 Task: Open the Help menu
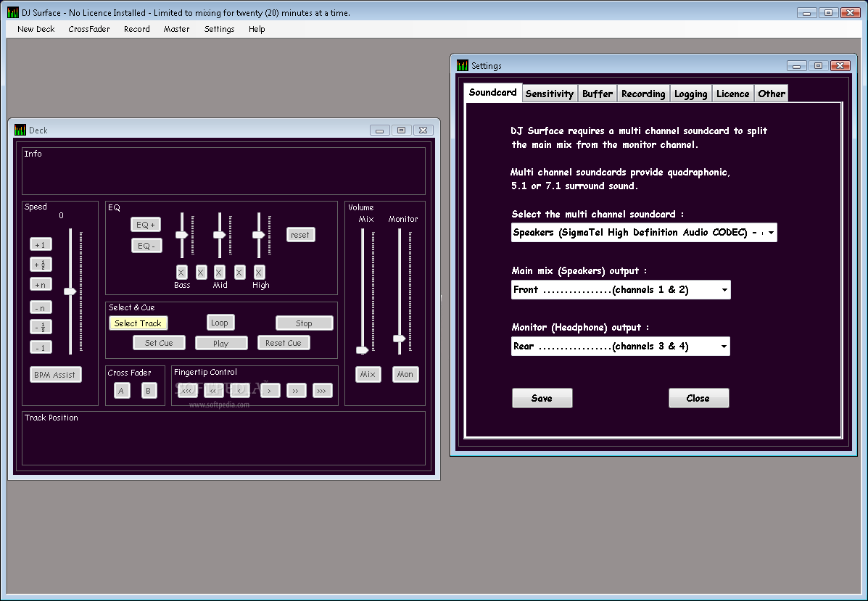tap(257, 29)
